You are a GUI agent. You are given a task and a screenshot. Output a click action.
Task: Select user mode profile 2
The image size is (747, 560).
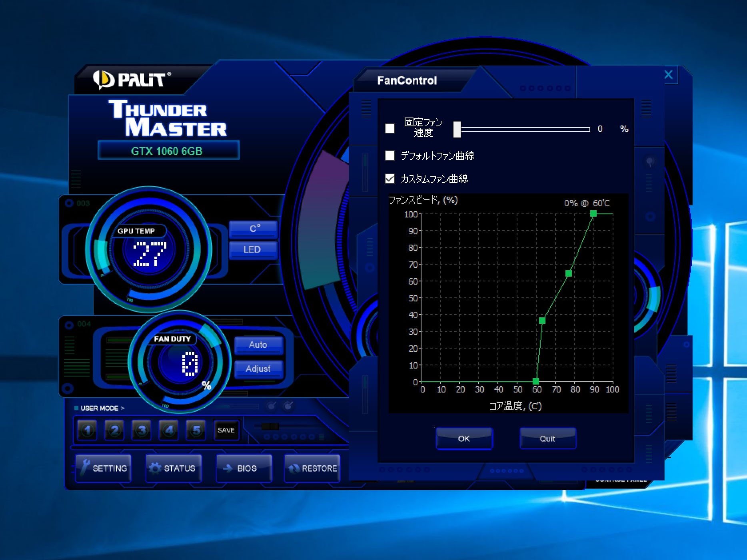[114, 430]
